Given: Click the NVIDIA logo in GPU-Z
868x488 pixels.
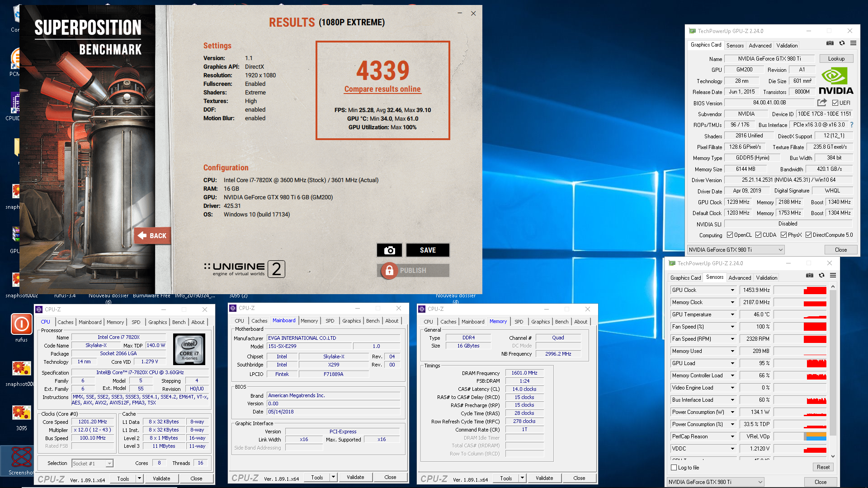Looking at the screenshot, I should click(x=835, y=81).
